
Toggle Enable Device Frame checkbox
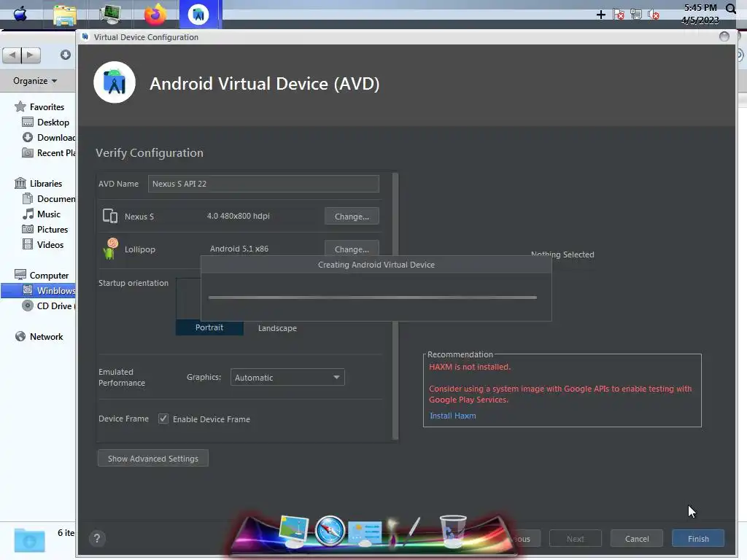click(163, 419)
